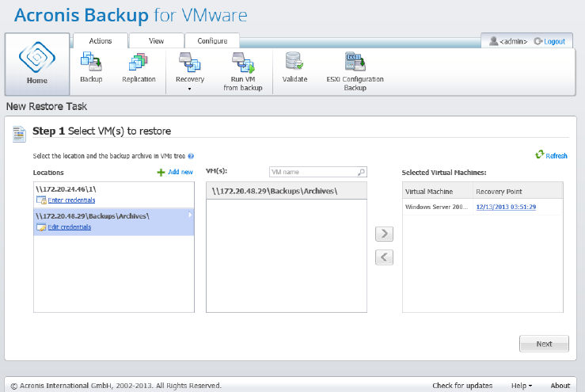Screen dimensions: 585x392
Task: Remove selected VM with left arrow
Action: click(x=384, y=257)
